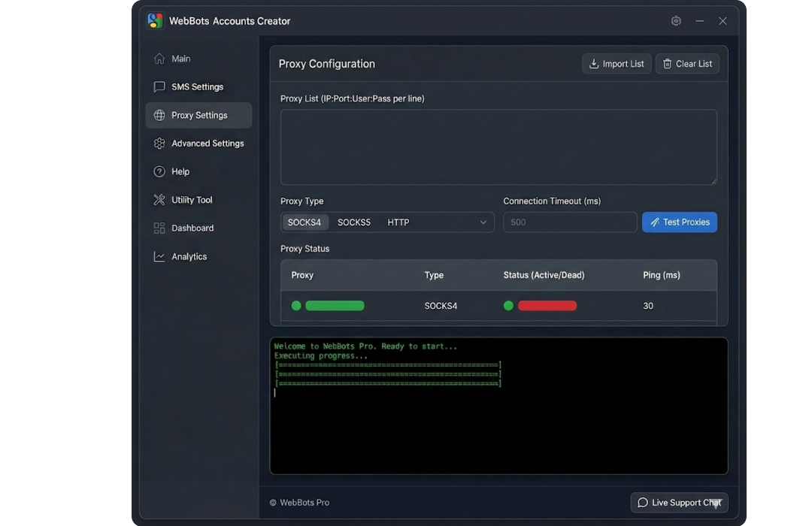
Task: Open the question mark Help icon
Action: pyautogui.click(x=159, y=171)
